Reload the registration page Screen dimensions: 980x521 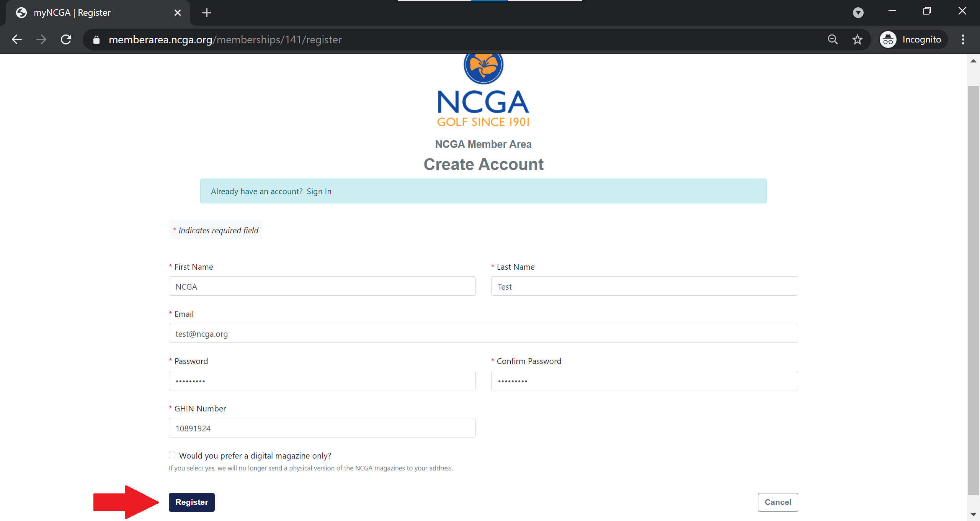click(x=66, y=39)
